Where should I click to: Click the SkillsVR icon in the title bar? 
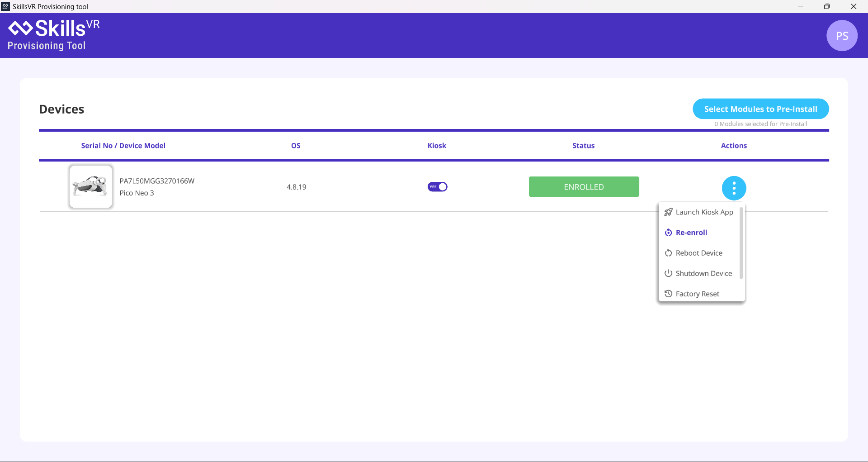5,6
